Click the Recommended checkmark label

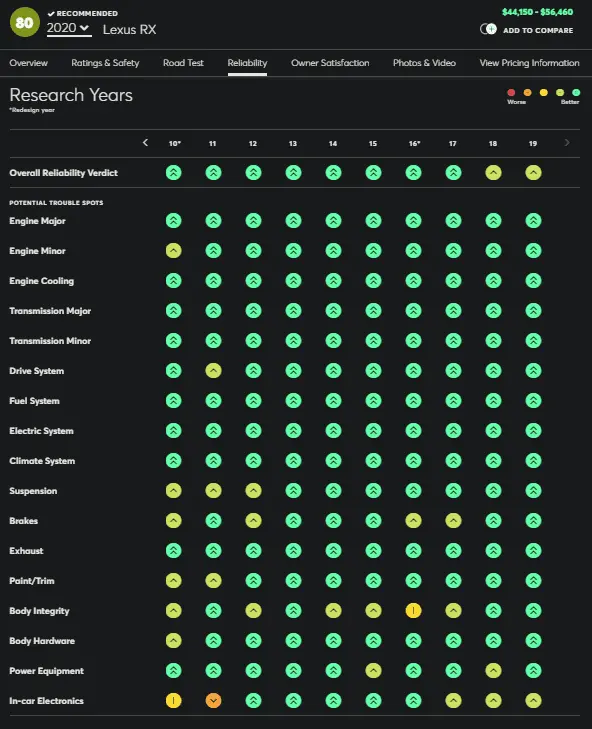click(x=82, y=13)
